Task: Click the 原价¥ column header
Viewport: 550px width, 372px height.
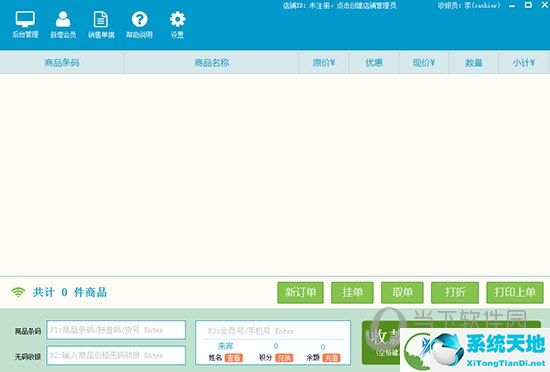Action: [324, 63]
